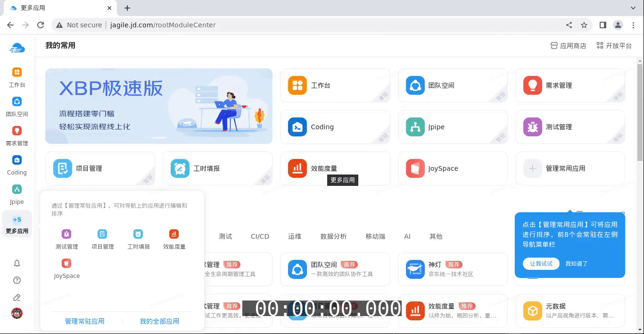Open the 神灯 app card
644x334 pixels.
click(x=453, y=269)
